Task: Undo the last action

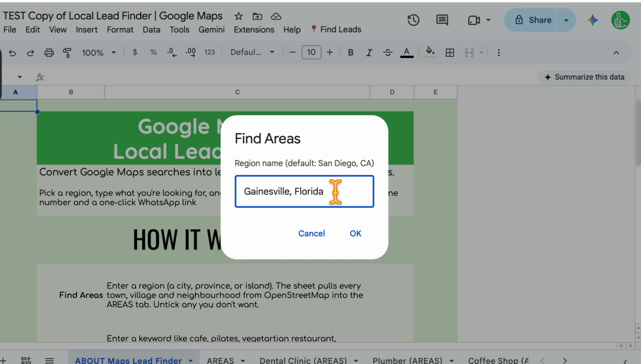Action: click(12, 53)
